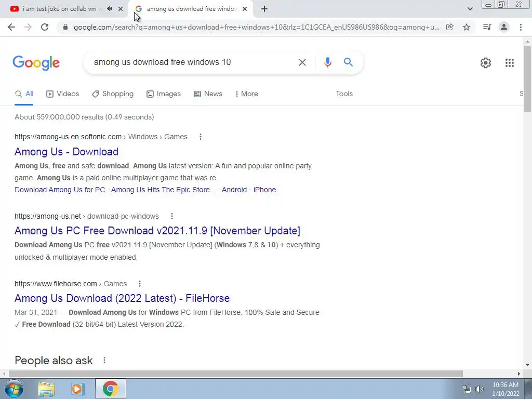Open a new tab with plus button
This screenshot has height=399, width=532.
(x=264, y=9)
